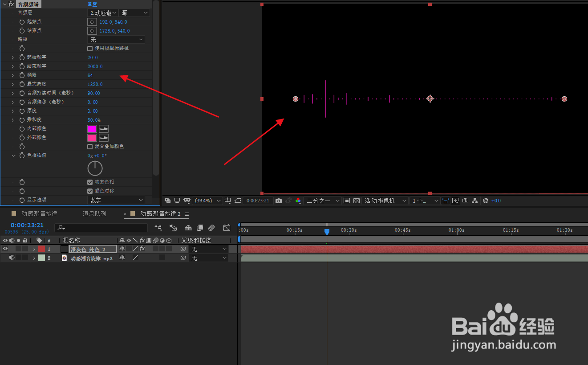Select the 动感潮音旋律 2 timeline tab

(x=160, y=214)
